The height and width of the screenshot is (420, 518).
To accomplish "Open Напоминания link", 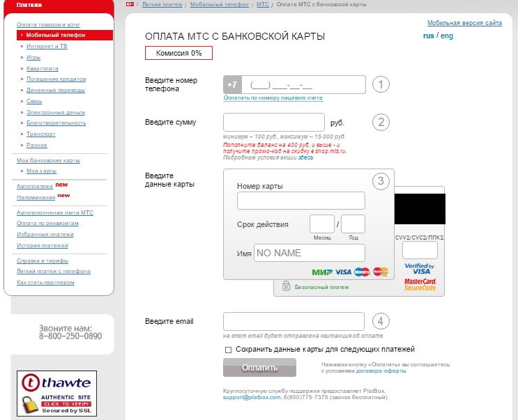I will click(36, 197).
